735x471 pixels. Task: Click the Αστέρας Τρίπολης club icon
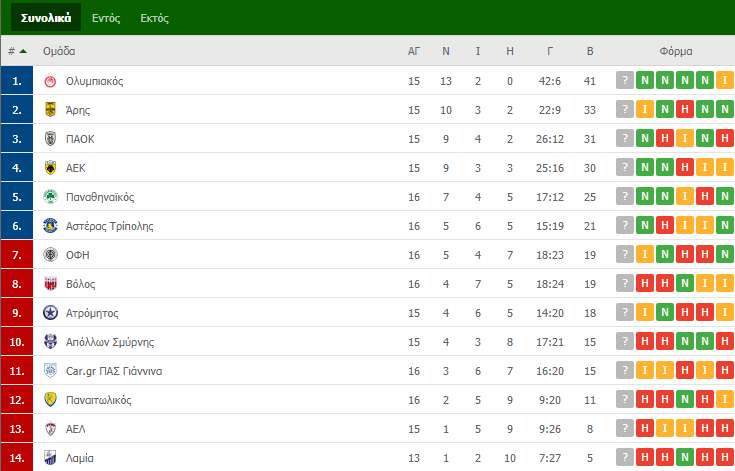coord(50,226)
